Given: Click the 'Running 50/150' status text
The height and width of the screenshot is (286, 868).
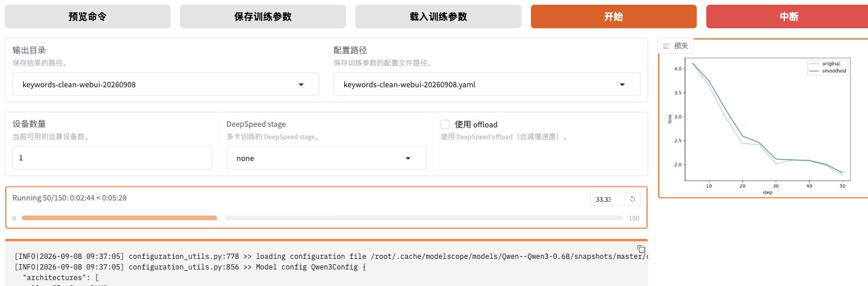Looking at the screenshot, I should 70,198.
